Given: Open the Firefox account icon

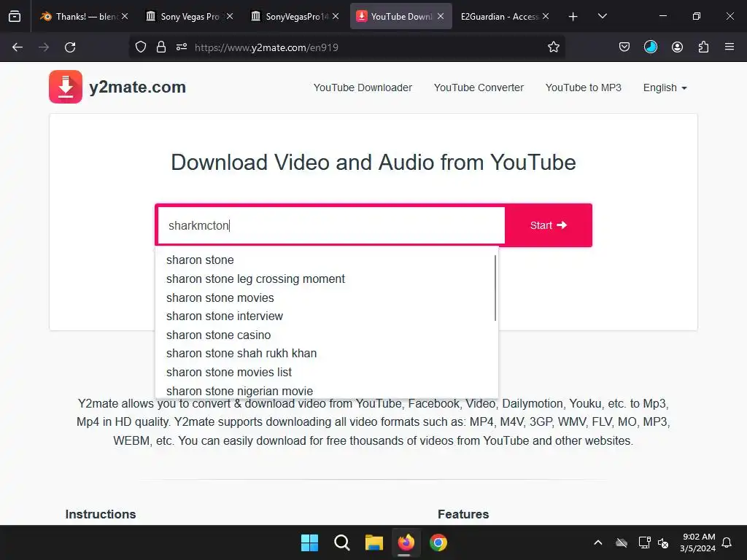Looking at the screenshot, I should coord(677,47).
